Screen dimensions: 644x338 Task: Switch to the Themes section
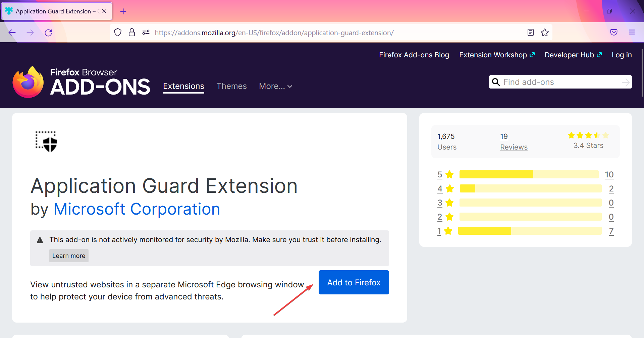tap(231, 86)
